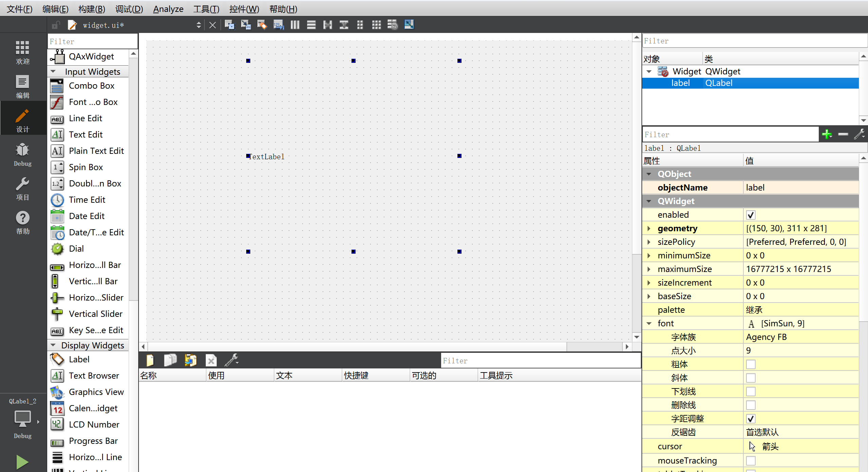The height and width of the screenshot is (472, 868).
Task: Select the Plain Text Edit widget
Action: 96,151
